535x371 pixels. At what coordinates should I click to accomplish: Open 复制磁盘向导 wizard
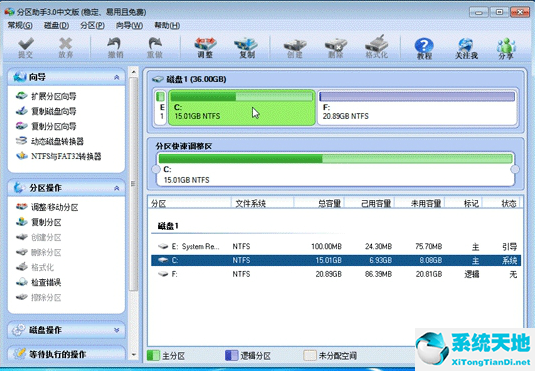46,111
